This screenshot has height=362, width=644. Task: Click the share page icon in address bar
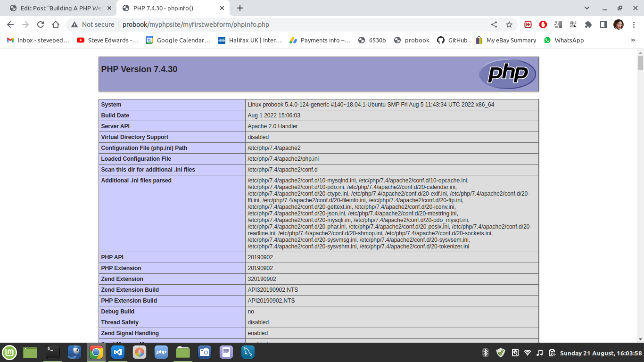coord(494,25)
